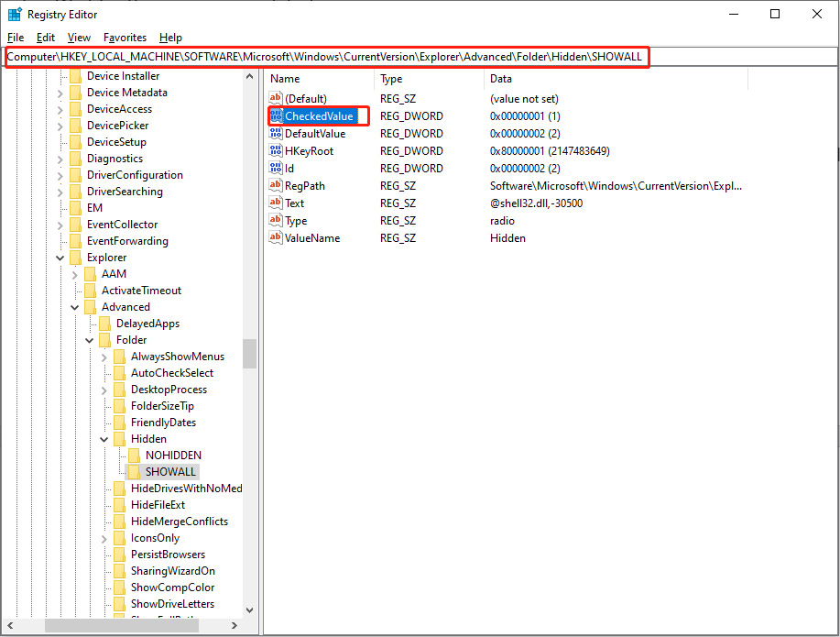Viewport: 840px width, 637px height.
Task: Click the RegPath string value icon
Action: (276, 185)
